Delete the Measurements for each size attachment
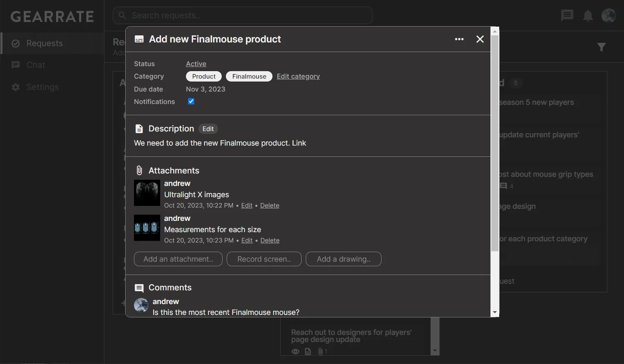624x364 pixels. 270,240
